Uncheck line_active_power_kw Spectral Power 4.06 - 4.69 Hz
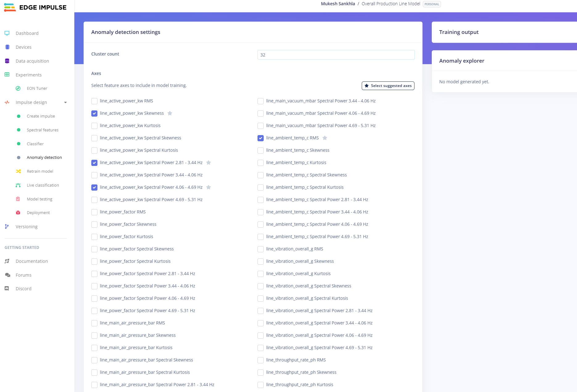 pyautogui.click(x=94, y=187)
